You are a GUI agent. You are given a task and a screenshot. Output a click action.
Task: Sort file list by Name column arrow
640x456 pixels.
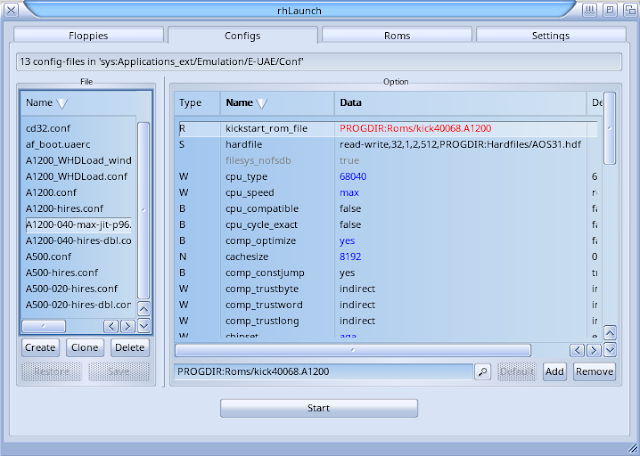pos(62,103)
